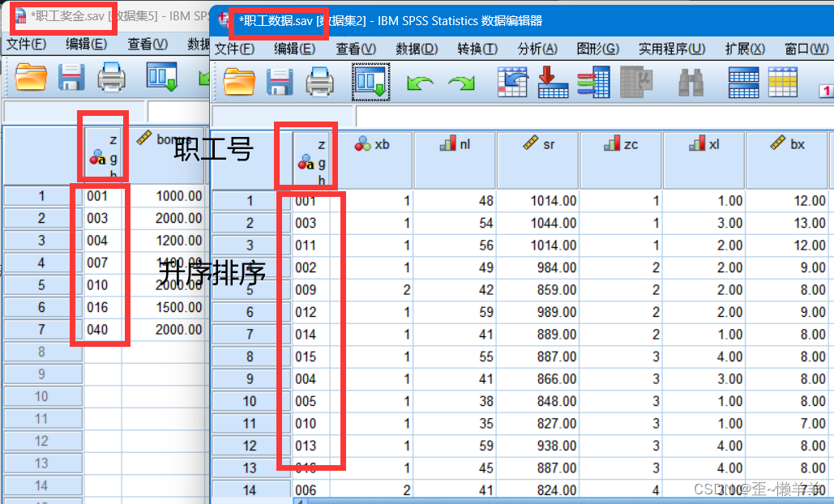Go to variable red-arrow icon
834x504 pixels.
(553, 82)
